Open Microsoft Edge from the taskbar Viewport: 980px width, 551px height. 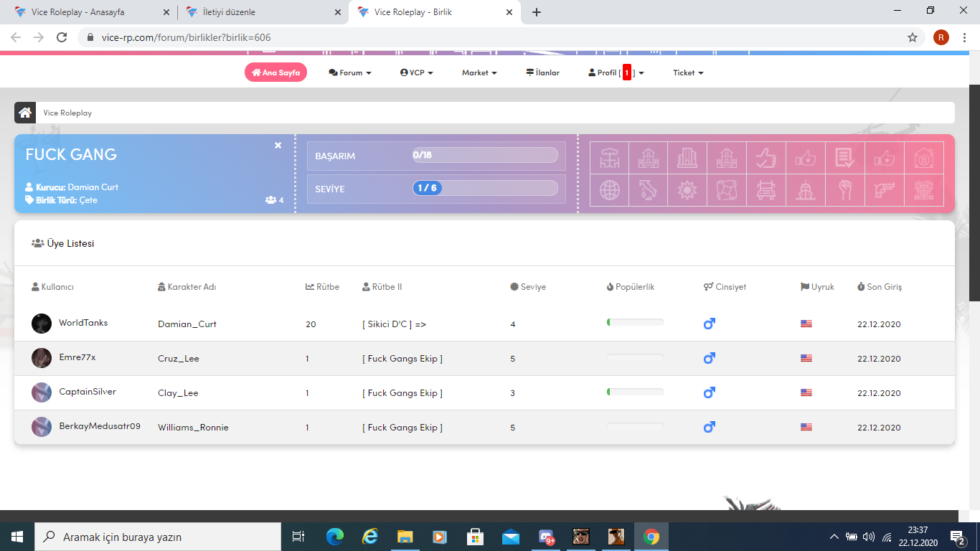[x=335, y=537]
